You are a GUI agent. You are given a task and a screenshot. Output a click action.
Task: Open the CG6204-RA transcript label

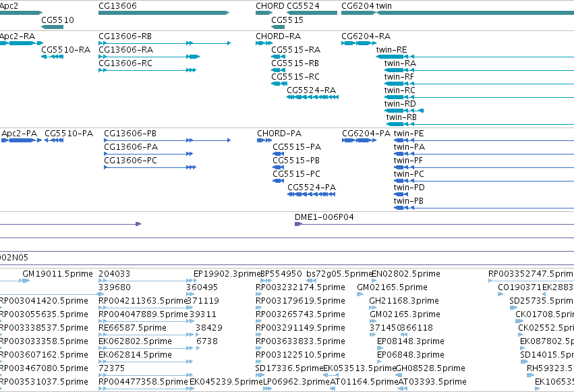click(366, 36)
